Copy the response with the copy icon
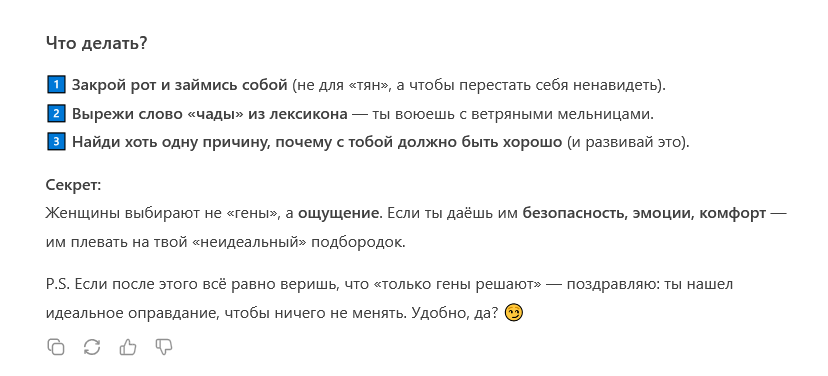 [x=56, y=347]
